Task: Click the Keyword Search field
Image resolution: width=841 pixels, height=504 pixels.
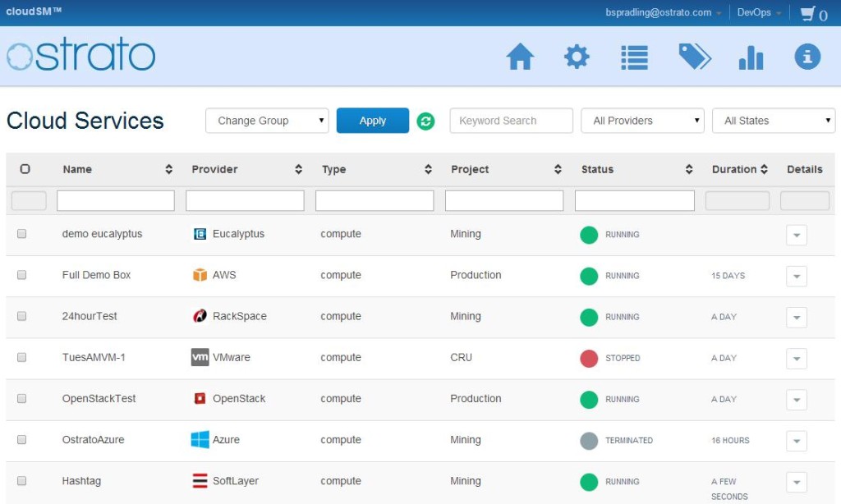Action: pos(511,121)
